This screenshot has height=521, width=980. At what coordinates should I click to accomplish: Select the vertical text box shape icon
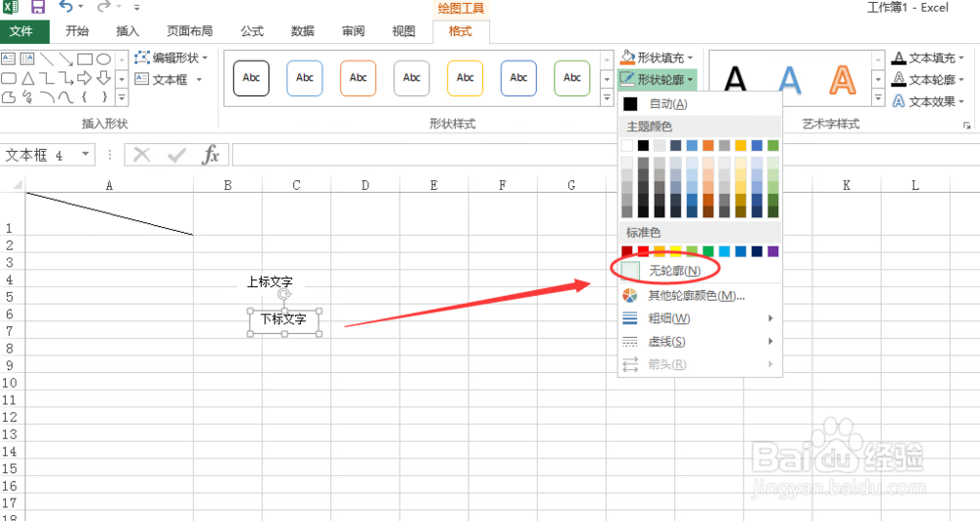[26, 59]
